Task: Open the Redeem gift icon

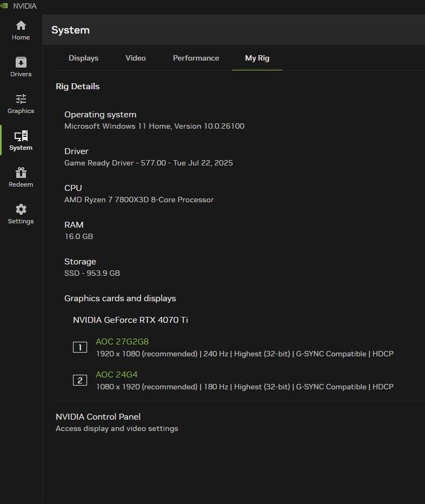Action: (21, 173)
